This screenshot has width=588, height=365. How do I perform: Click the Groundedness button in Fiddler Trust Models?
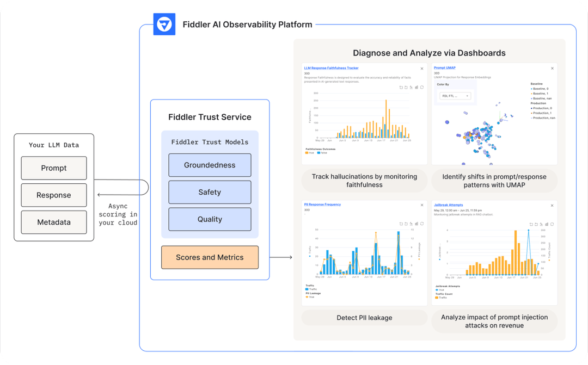click(x=210, y=165)
